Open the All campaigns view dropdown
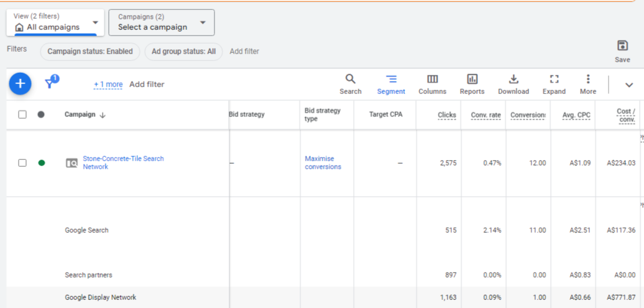The image size is (644, 308). pos(55,23)
